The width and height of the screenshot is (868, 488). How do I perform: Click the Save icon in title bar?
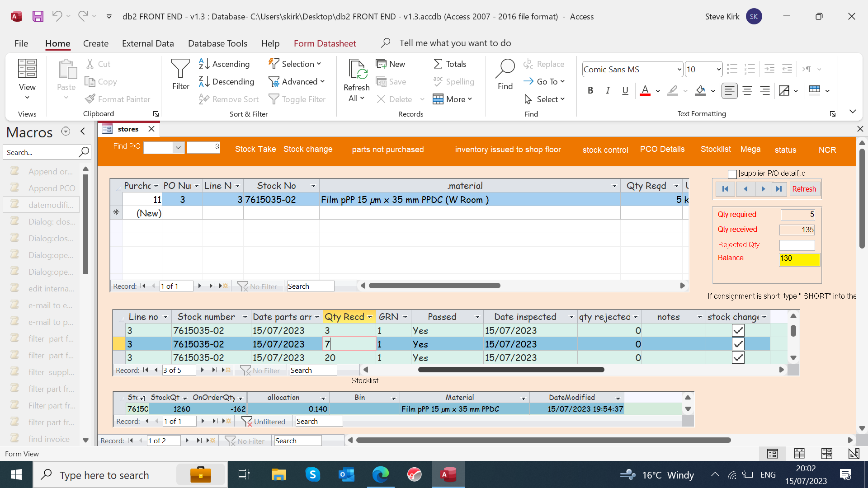click(x=38, y=16)
